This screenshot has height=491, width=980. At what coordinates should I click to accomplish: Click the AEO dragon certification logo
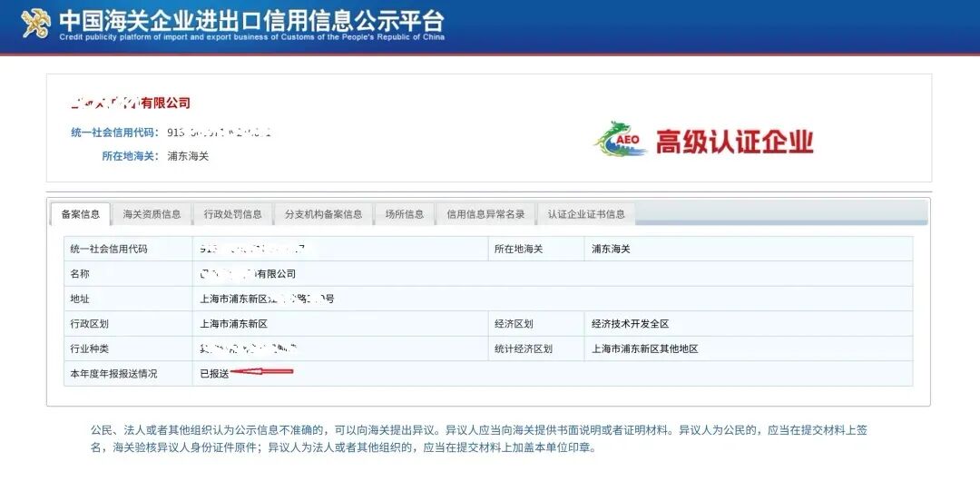point(620,139)
